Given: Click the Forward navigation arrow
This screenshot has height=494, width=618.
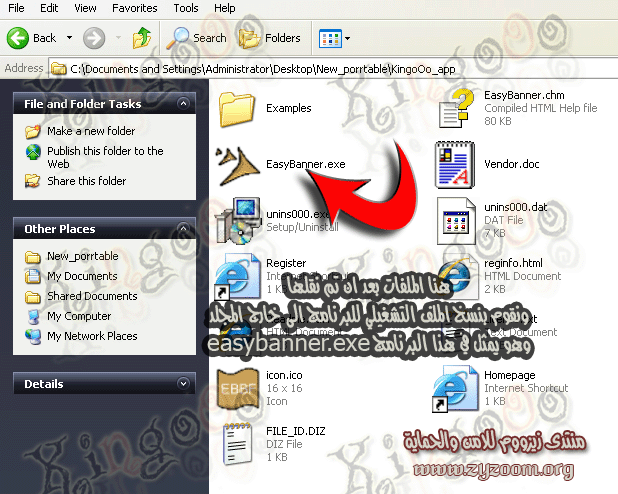Looking at the screenshot, I should [x=94, y=38].
